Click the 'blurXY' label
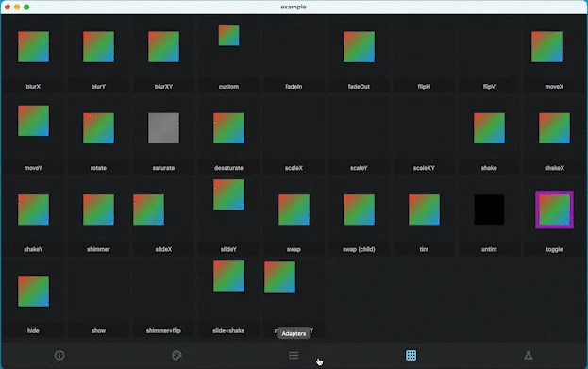The width and height of the screenshot is (588, 369). [x=163, y=87]
